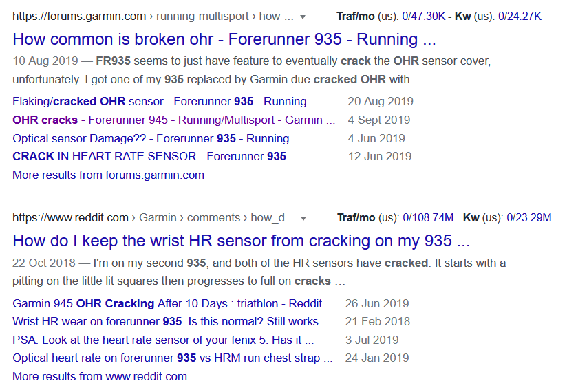
Task: Open 'How do I keep the wrist HR sensor' result
Action: click(241, 241)
